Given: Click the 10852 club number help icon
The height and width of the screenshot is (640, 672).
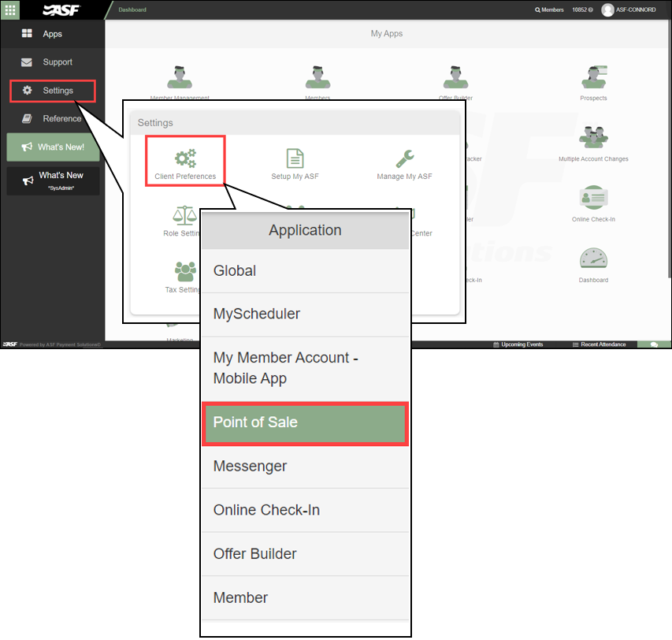Looking at the screenshot, I should coord(591,9).
